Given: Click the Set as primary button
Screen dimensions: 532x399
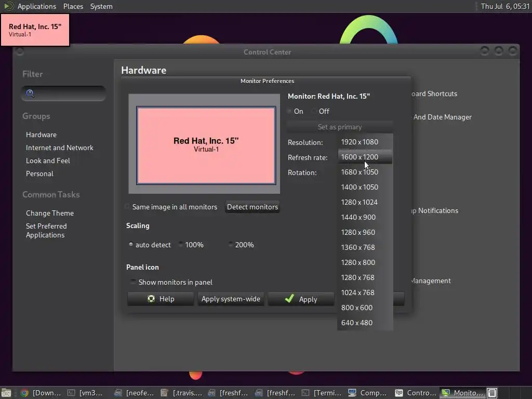Looking at the screenshot, I should (x=340, y=127).
